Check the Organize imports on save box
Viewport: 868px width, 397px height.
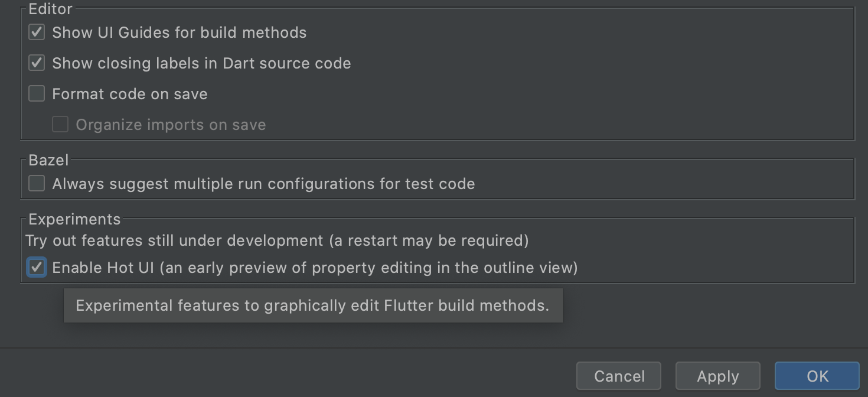[60, 124]
